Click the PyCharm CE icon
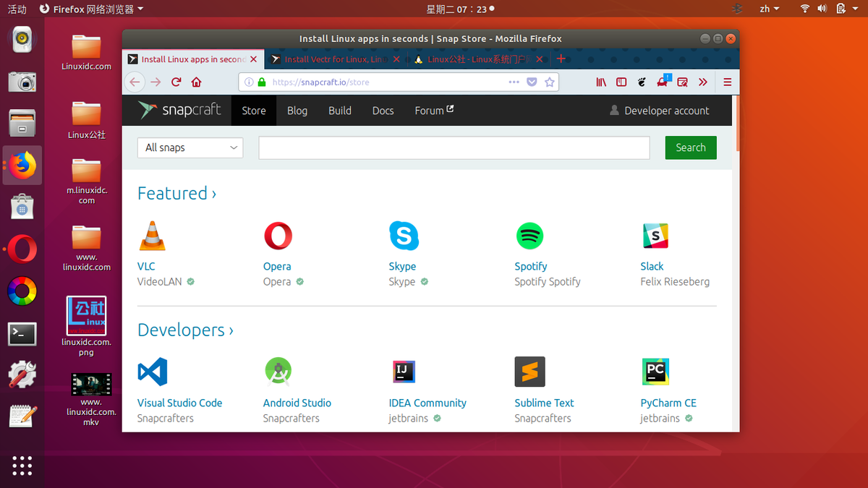The height and width of the screenshot is (488, 868). (x=655, y=372)
